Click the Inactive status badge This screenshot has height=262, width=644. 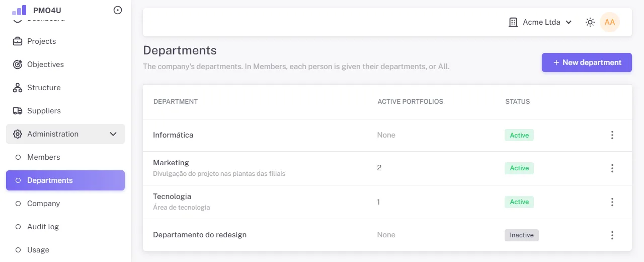pyautogui.click(x=522, y=235)
